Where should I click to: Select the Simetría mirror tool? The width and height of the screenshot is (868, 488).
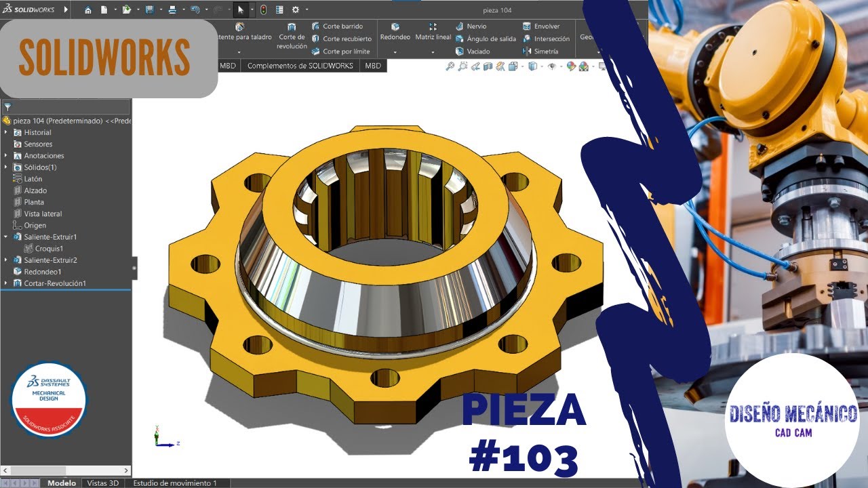click(540, 51)
